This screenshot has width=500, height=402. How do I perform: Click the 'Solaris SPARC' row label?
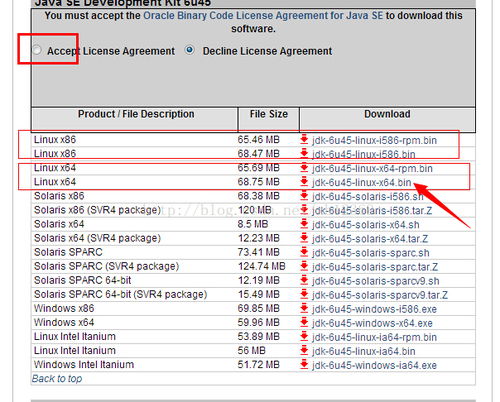click(68, 252)
